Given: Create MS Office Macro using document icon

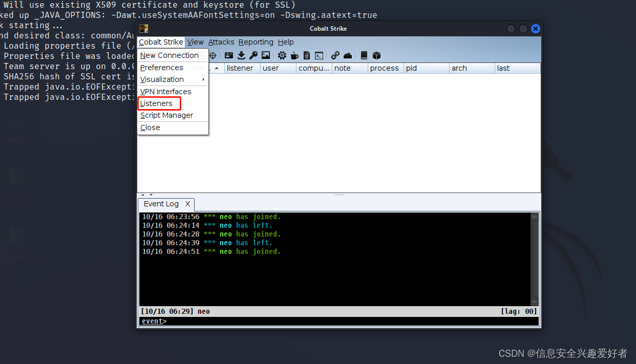Looking at the screenshot, I should coord(307,55).
